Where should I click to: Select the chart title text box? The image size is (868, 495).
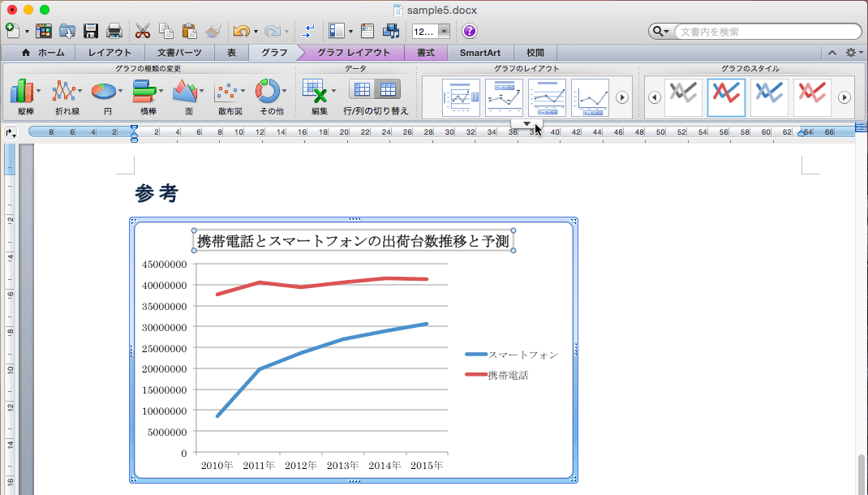click(354, 241)
